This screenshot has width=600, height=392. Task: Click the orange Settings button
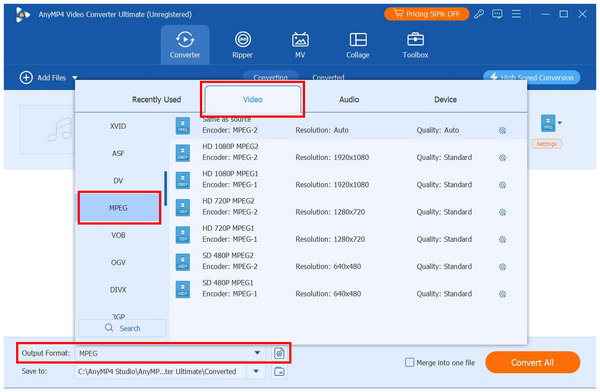pos(546,144)
